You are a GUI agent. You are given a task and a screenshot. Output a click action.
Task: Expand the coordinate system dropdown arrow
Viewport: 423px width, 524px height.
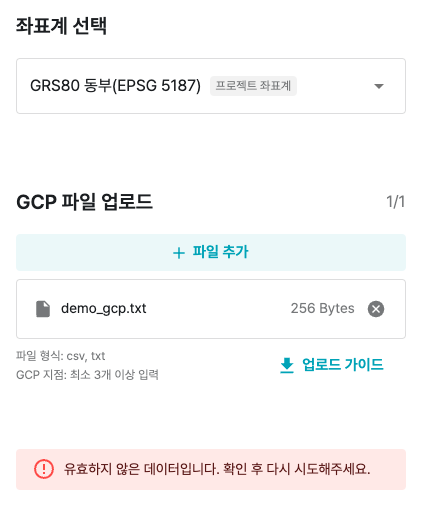[x=379, y=86]
